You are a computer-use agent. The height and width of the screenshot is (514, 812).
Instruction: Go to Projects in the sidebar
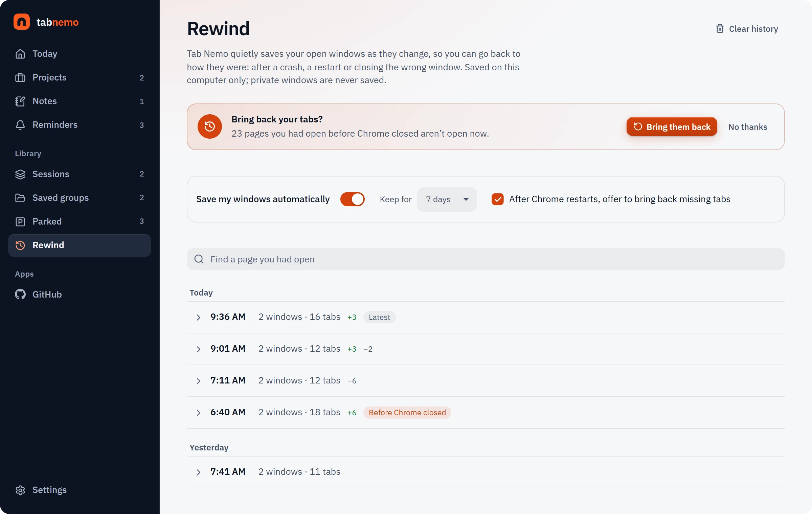click(x=80, y=77)
